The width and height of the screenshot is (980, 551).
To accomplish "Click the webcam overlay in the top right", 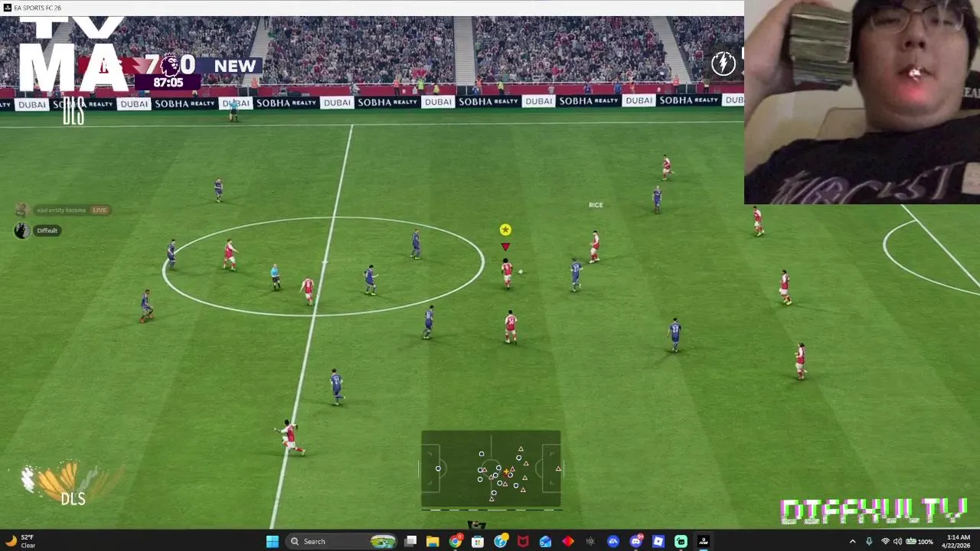I will (862, 102).
